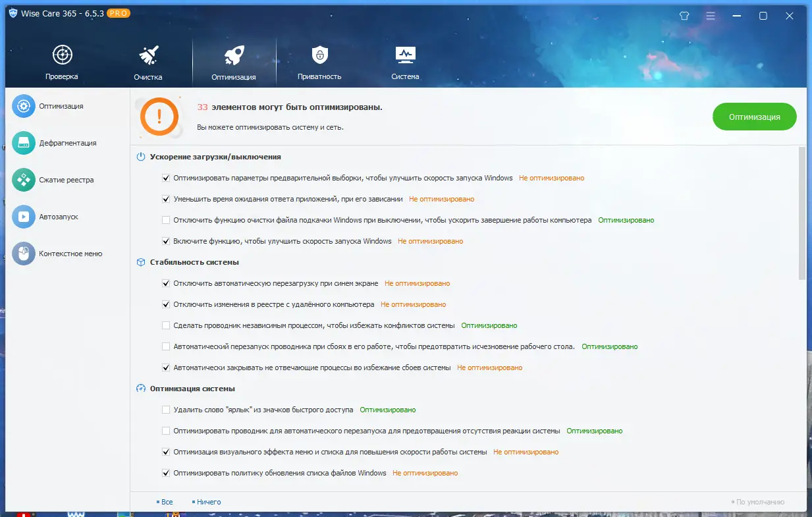Click Оптимизировано status of "ярлык" row
Image resolution: width=812 pixels, height=517 pixels.
tap(388, 410)
